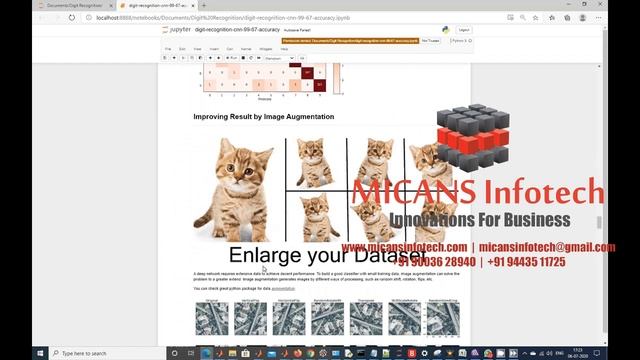The height and width of the screenshot is (360, 640).
Task: Interrupt the kernel with the stop icon
Action: 243,58
